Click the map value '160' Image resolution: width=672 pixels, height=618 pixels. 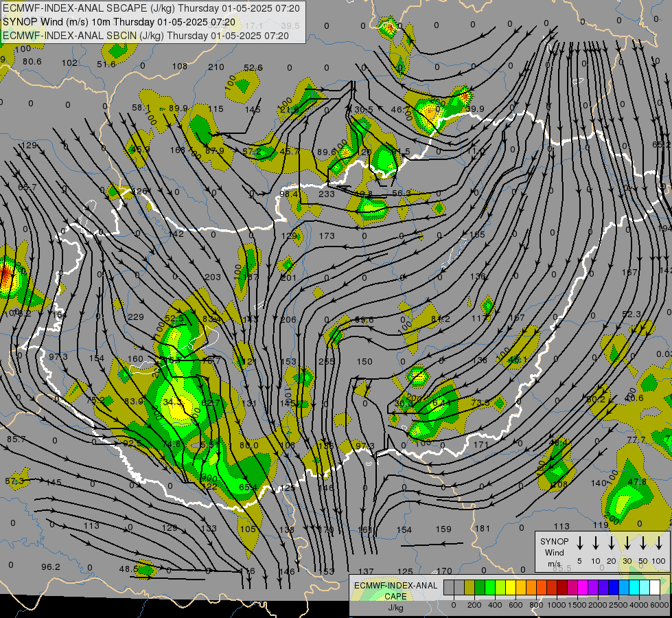coord(135,359)
